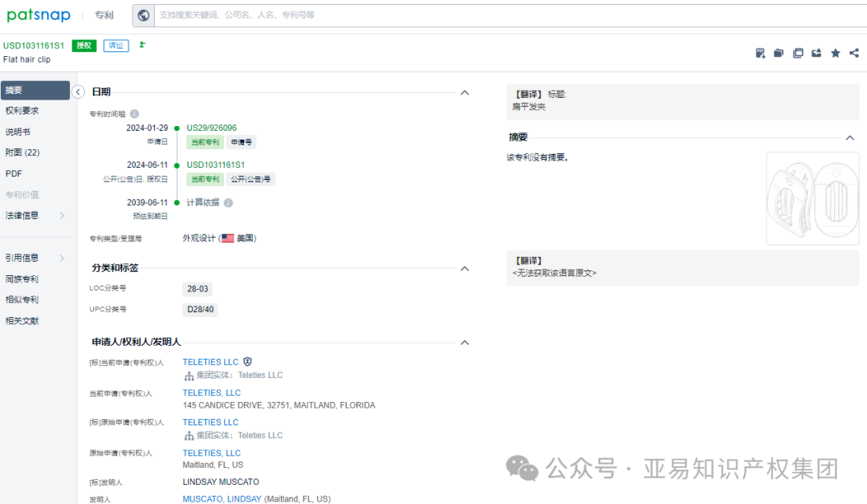The image size is (867, 504).
Task: Open TELETIES LLC standardized current applicant link
Action: coord(210,362)
